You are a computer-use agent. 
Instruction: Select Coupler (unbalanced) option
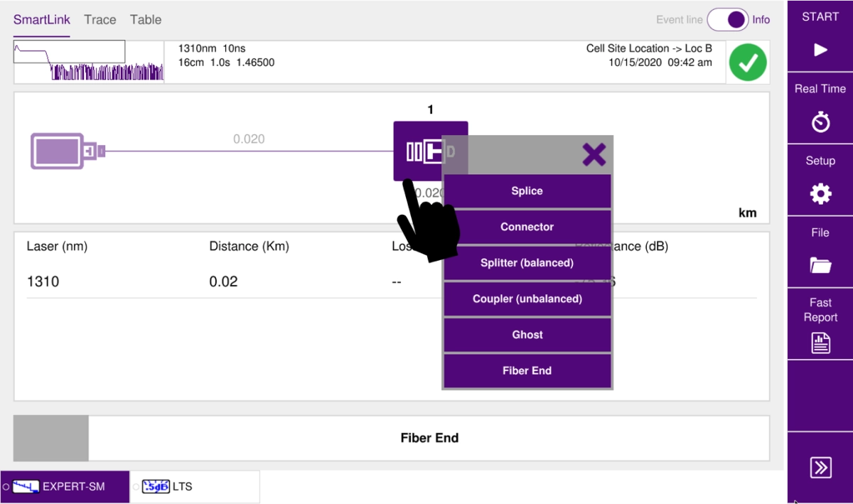[x=527, y=299]
